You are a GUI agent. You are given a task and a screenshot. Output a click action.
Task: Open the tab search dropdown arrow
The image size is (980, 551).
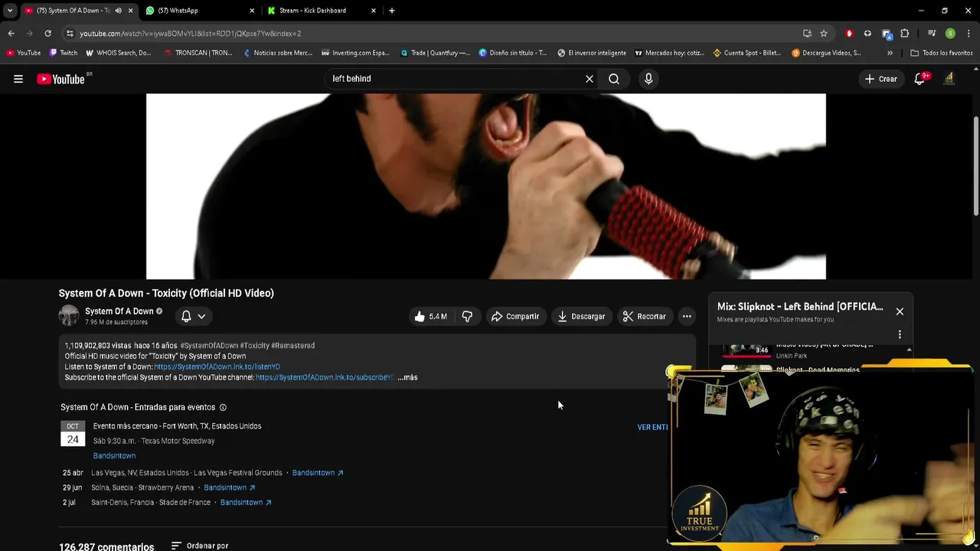(x=9, y=11)
